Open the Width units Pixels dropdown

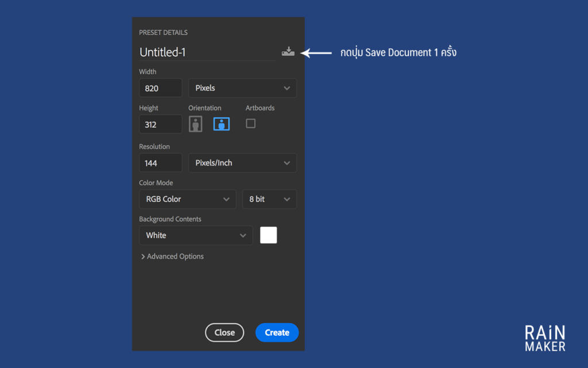point(242,88)
